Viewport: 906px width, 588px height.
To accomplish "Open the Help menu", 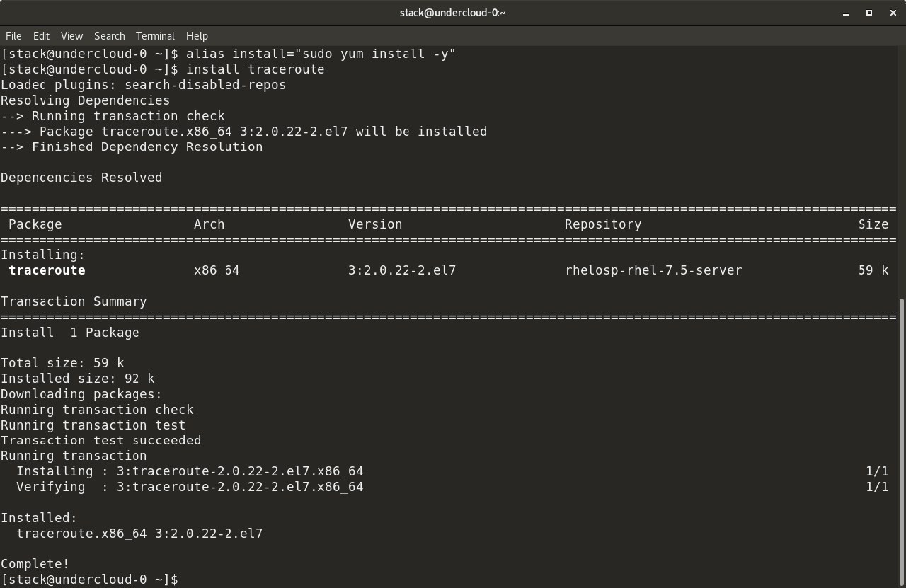I will (197, 35).
